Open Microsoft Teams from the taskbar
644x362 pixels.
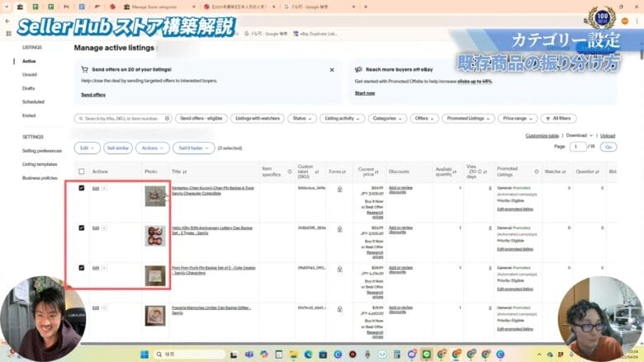(249, 355)
